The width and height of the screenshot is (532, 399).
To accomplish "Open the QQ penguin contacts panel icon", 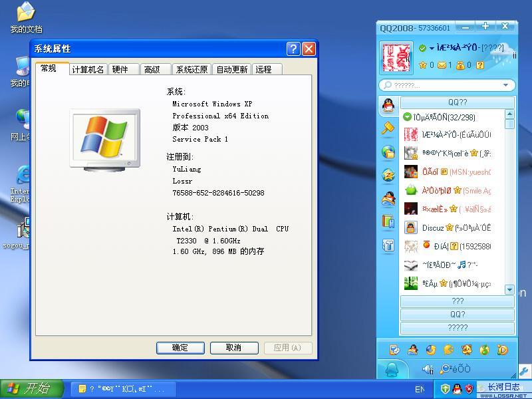I will click(388, 106).
